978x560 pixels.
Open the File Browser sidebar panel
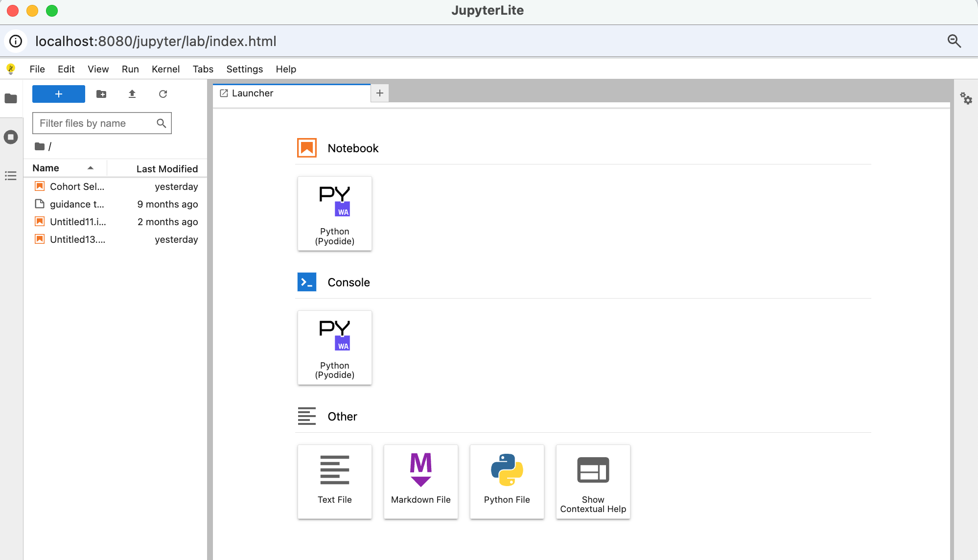[11, 98]
